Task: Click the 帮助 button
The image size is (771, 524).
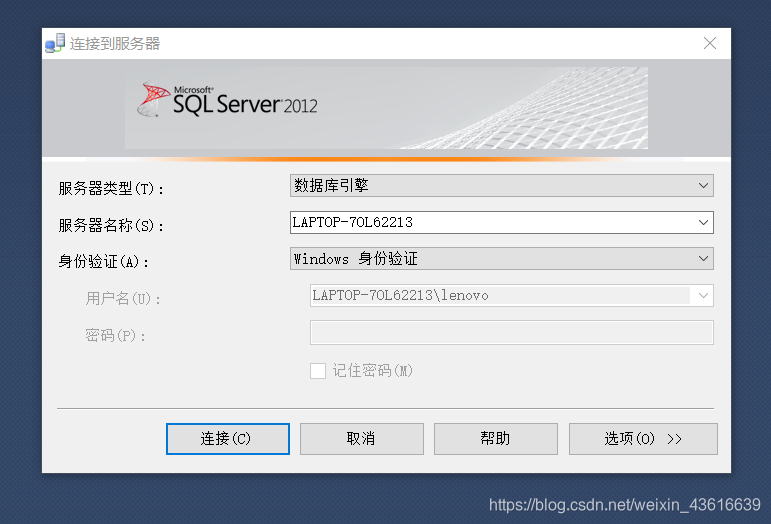Action: click(496, 438)
